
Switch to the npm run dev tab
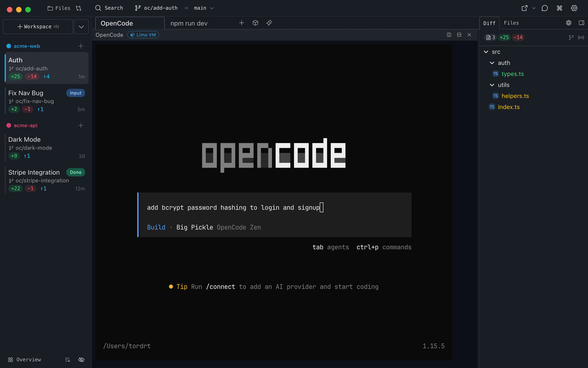click(189, 23)
